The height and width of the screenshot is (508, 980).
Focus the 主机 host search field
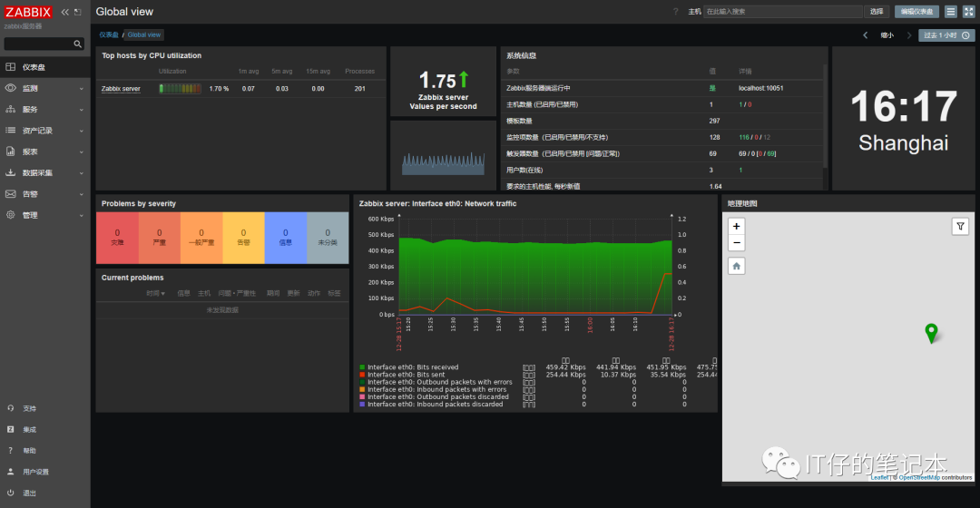[783, 11]
